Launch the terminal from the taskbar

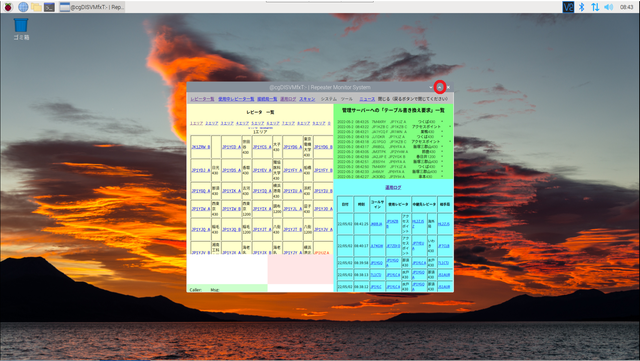click(x=49, y=7)
